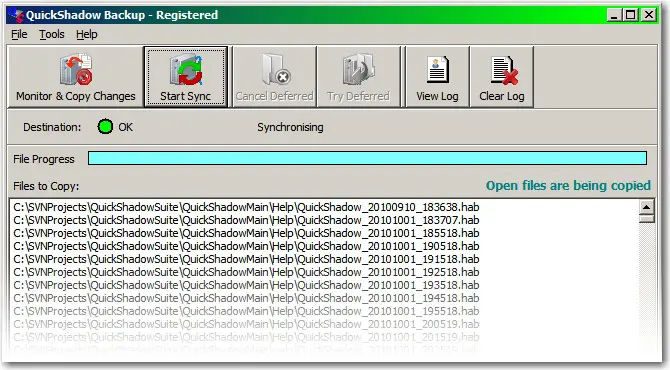This screenshot has height=370, width=670.
Task: Start synchronisation with the Start Sync icon
Action: pyautogui.click(x=186, y=70)
